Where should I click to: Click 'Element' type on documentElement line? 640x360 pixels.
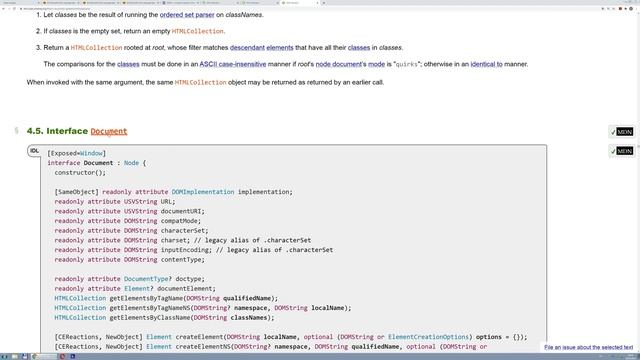tap(137, 289)
